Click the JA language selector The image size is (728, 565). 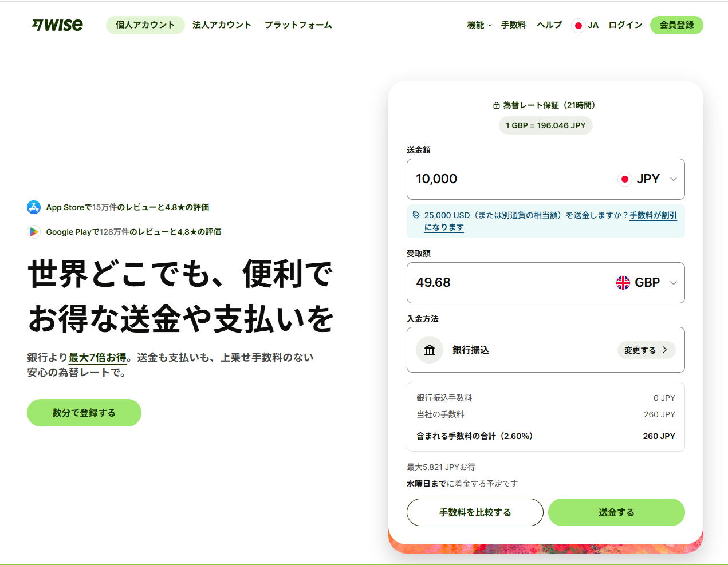point(586,25)
